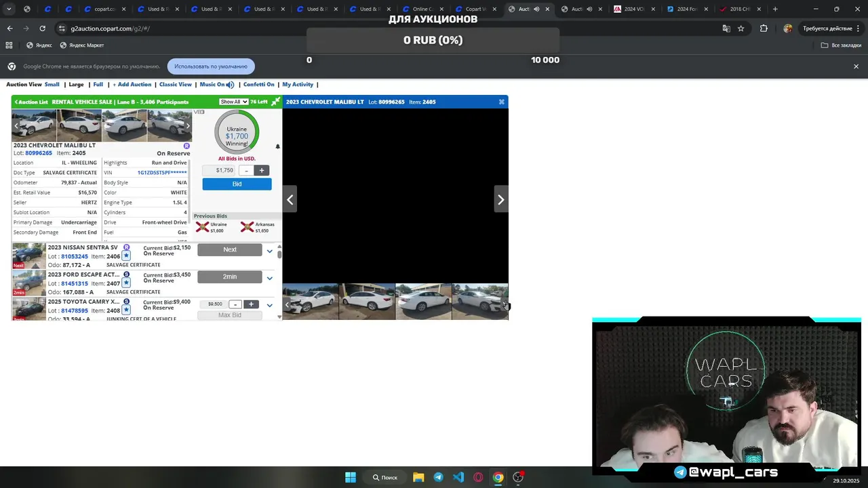Open Chrome apps grid in bookmarks bar

point(9,45)
